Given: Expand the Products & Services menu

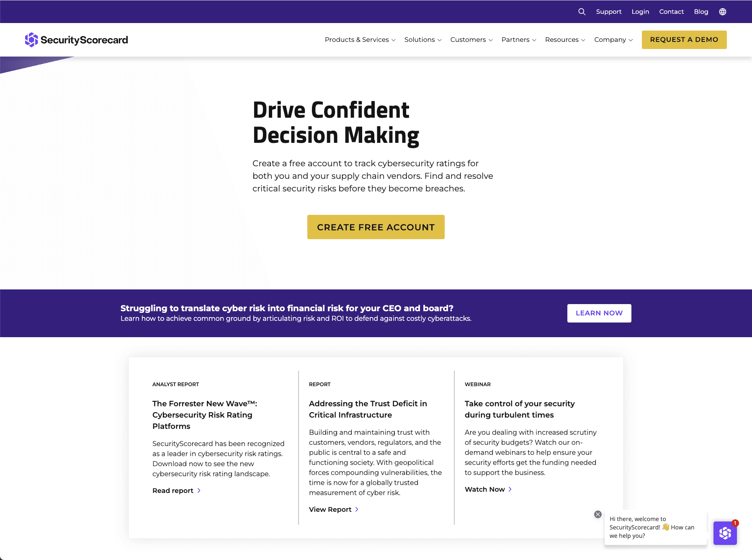Looking at the screenshot, I should tap(360, 39).
